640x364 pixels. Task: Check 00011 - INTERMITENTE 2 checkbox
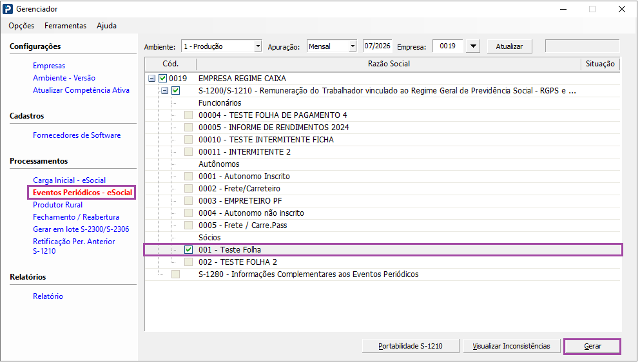coord(188,152)
